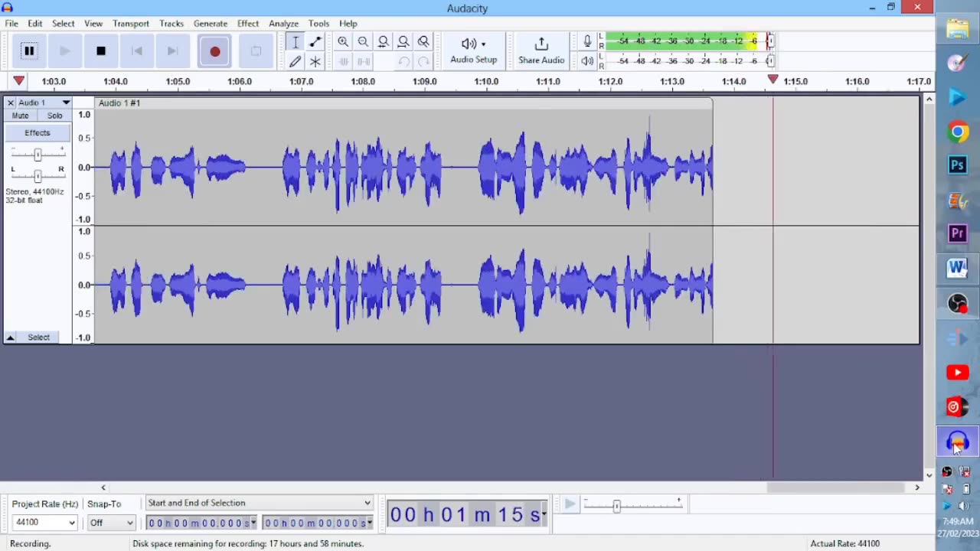Open Premiere Pro from the taskbar

click(x=958, y=234)
